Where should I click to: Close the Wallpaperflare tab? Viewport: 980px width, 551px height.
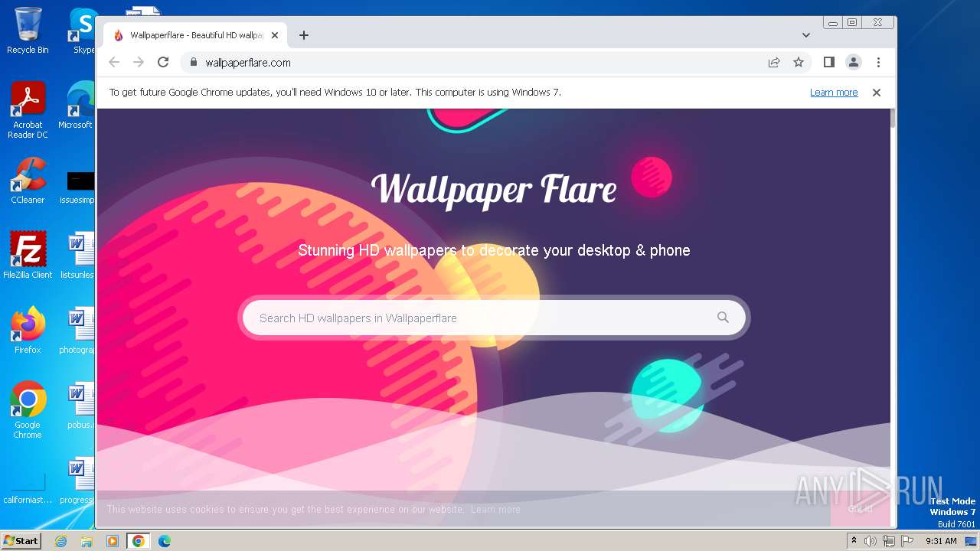tap(275, 35)
